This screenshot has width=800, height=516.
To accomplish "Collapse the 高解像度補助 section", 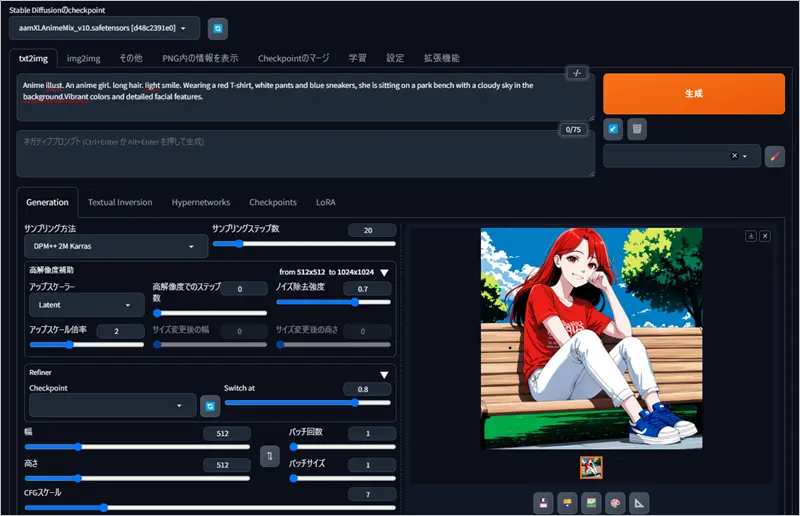I will coord(384,271).
